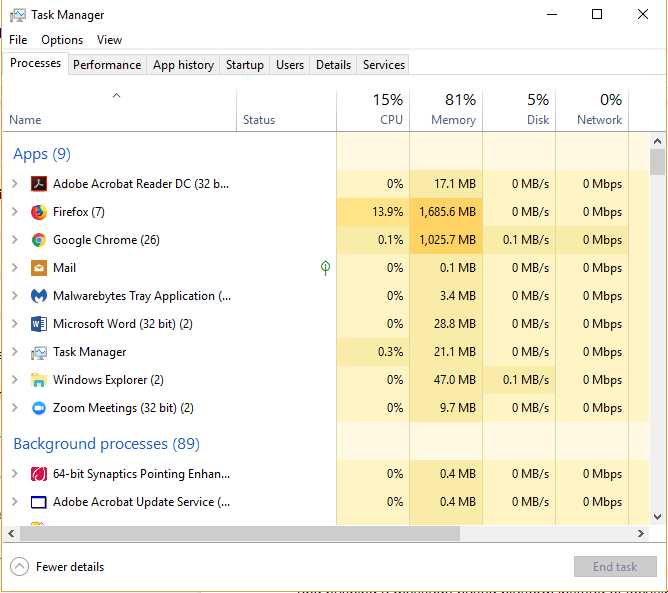Sort by the Status column header
This screenshot has width=668, height=593.
pos(286,110)
